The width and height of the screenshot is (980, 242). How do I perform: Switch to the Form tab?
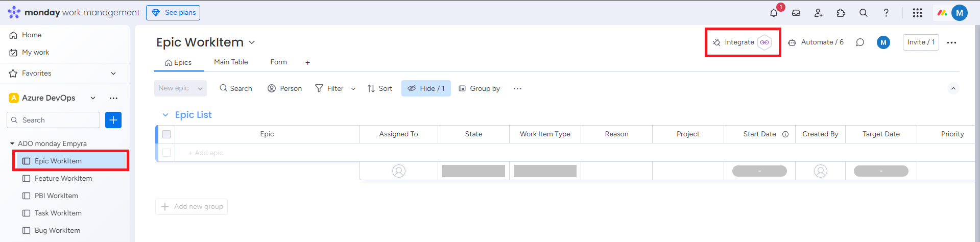click(278, 62)
